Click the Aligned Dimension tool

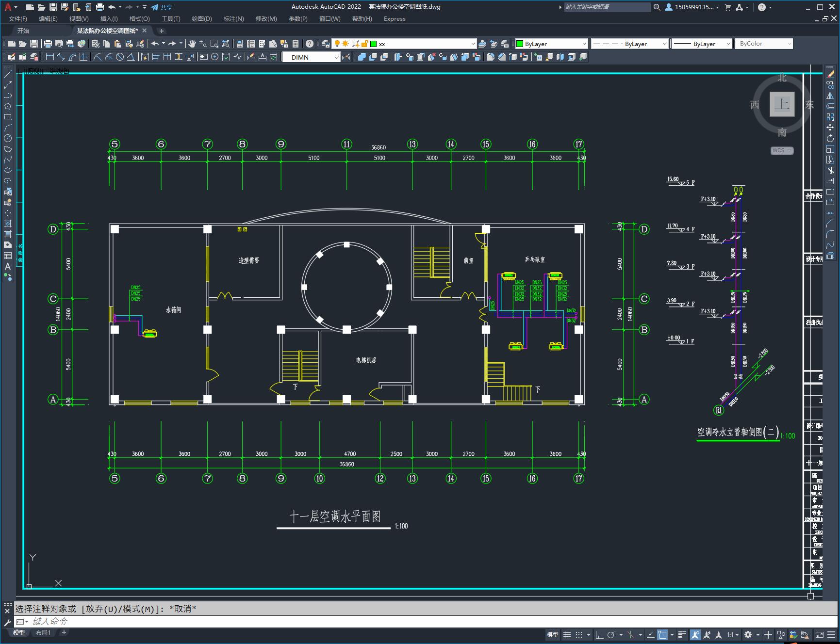[x=61, y=57]
